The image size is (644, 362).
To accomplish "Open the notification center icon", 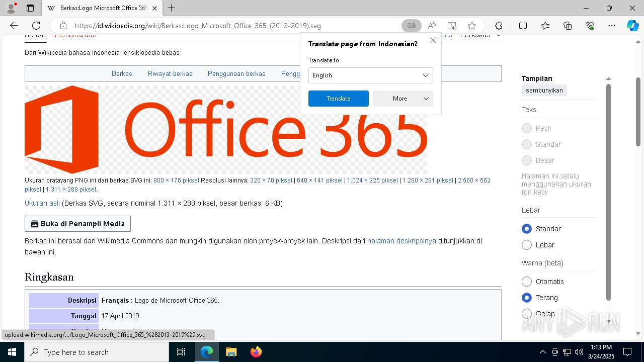I will coord(627,352).
